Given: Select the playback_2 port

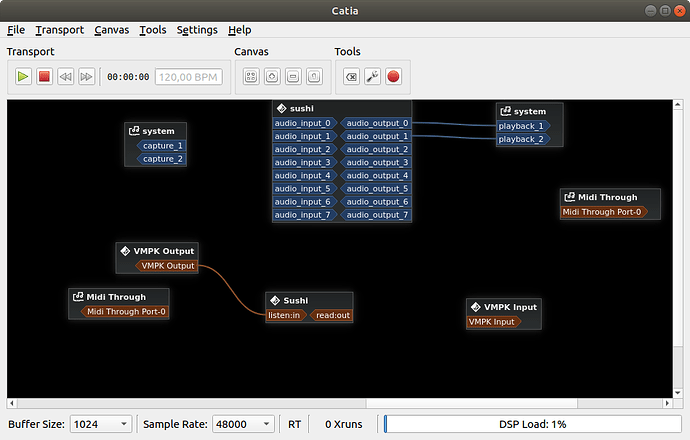Looking at the screenshot, I should [x=523, y=139].
